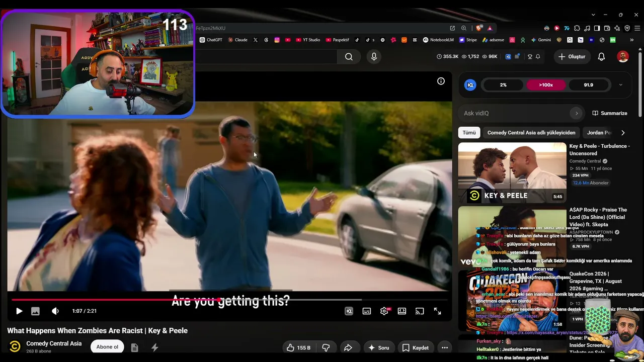
Task: Open YouTube notifications bell
Action: click(x=601, y=57)
